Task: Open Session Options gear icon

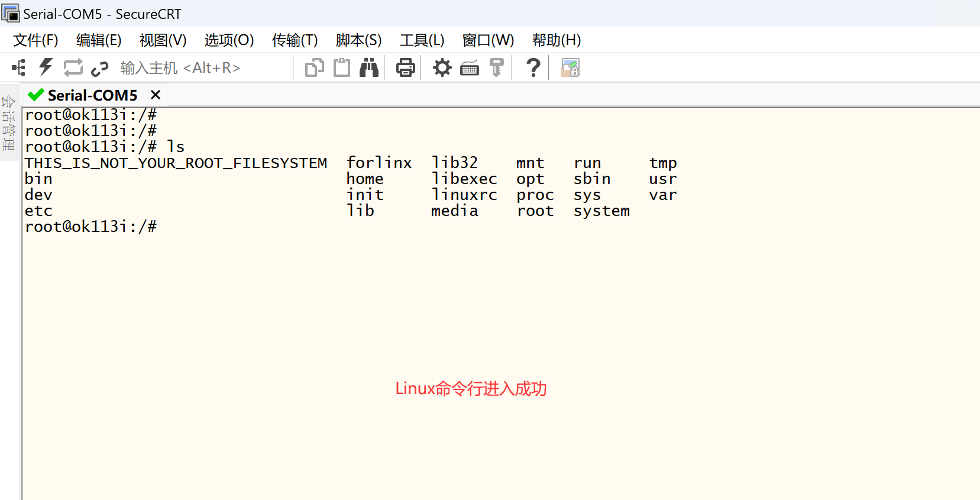Action: click(442, 67)
